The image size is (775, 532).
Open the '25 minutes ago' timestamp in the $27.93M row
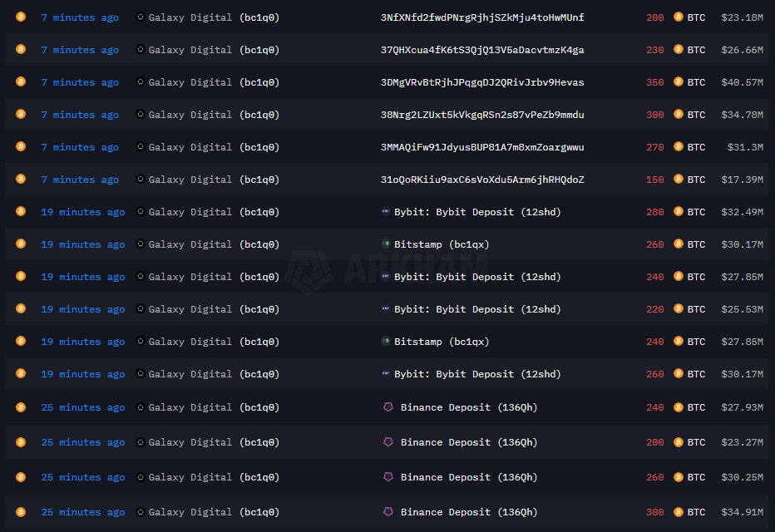[83, 407]
